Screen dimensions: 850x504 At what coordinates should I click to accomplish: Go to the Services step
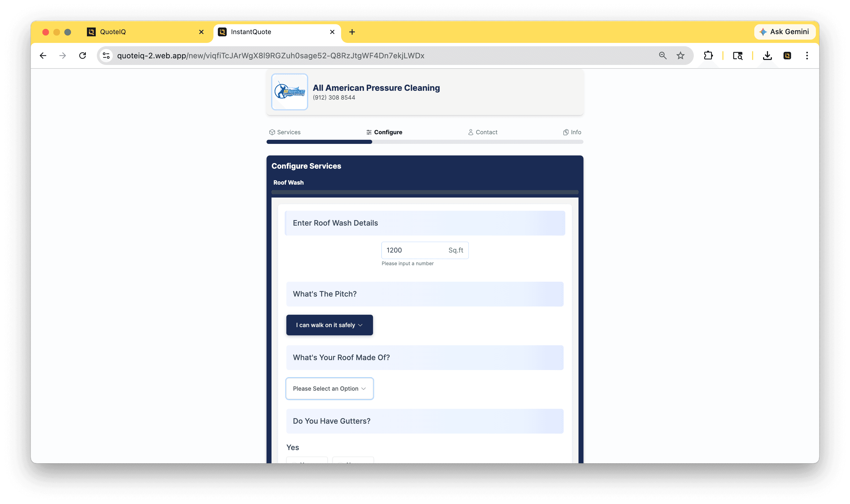pos(285,132)
